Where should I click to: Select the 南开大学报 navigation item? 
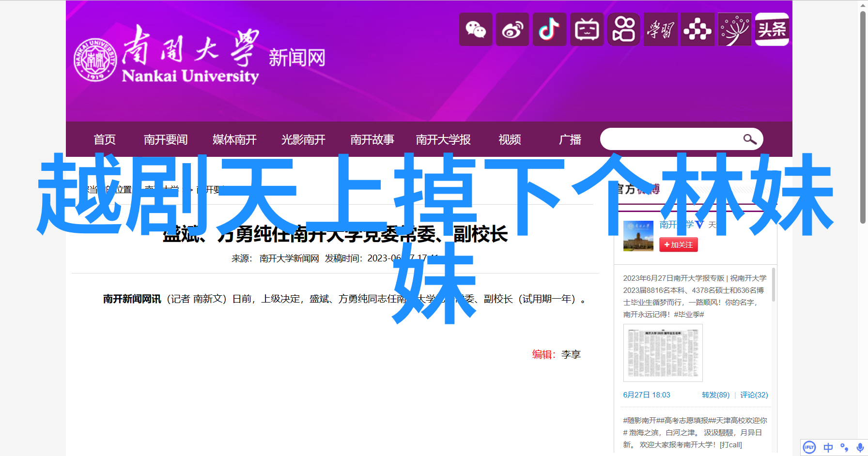[443, 140]
